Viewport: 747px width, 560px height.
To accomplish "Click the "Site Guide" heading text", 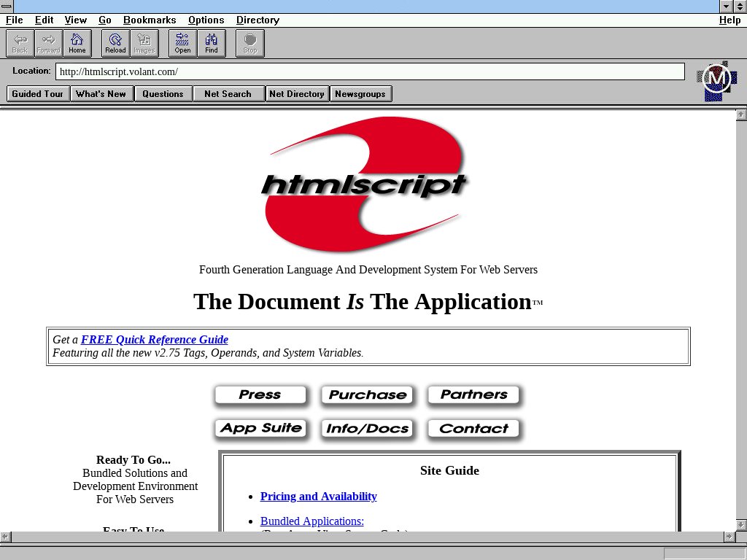I will pyautogui.click(x=449, y=470).
